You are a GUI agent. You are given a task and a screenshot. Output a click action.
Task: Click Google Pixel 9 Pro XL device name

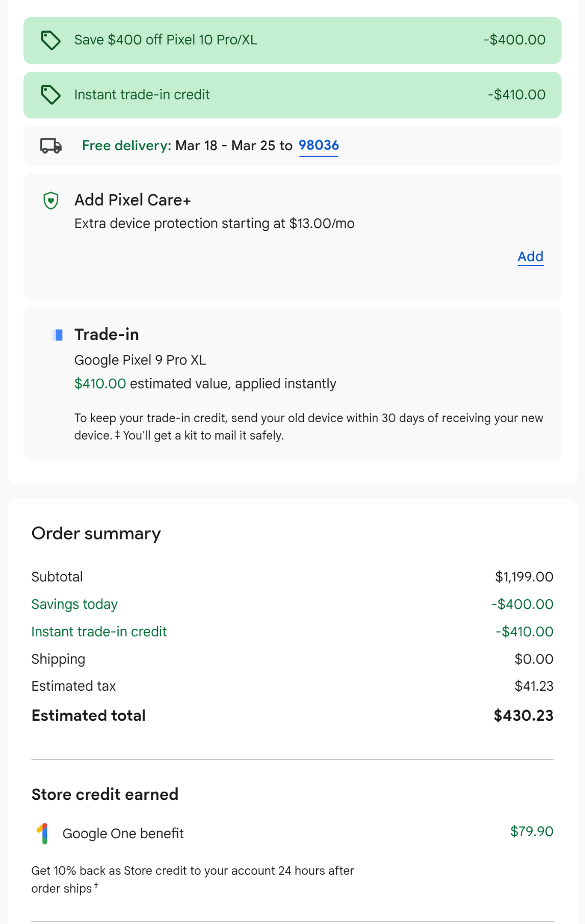[140, 360]
